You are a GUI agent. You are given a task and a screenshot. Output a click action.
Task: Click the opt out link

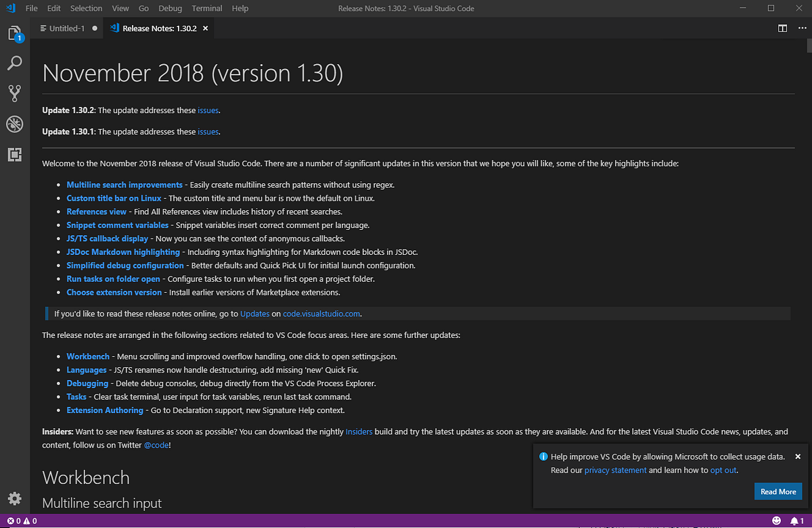723,471
